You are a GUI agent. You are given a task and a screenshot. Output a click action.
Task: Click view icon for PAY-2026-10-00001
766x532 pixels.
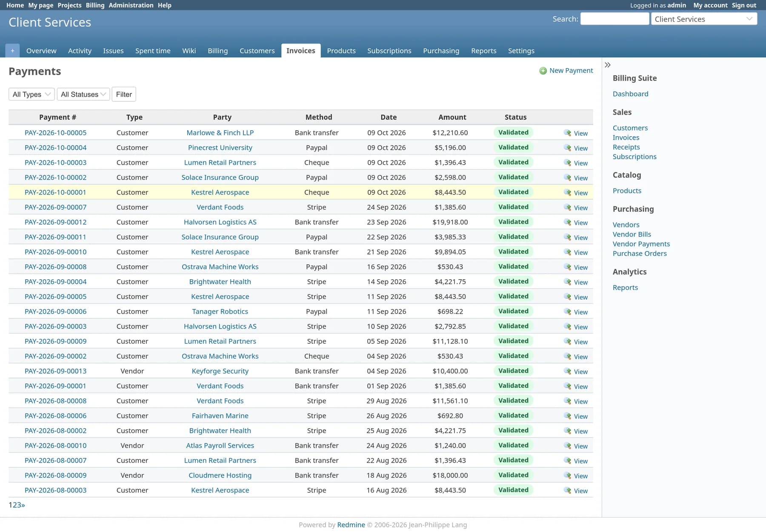[567, 192]
